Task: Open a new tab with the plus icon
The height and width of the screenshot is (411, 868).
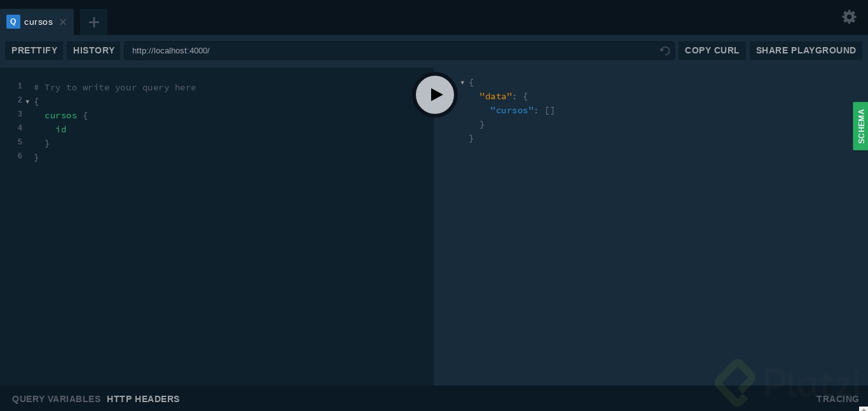Action: coord(94,22)
